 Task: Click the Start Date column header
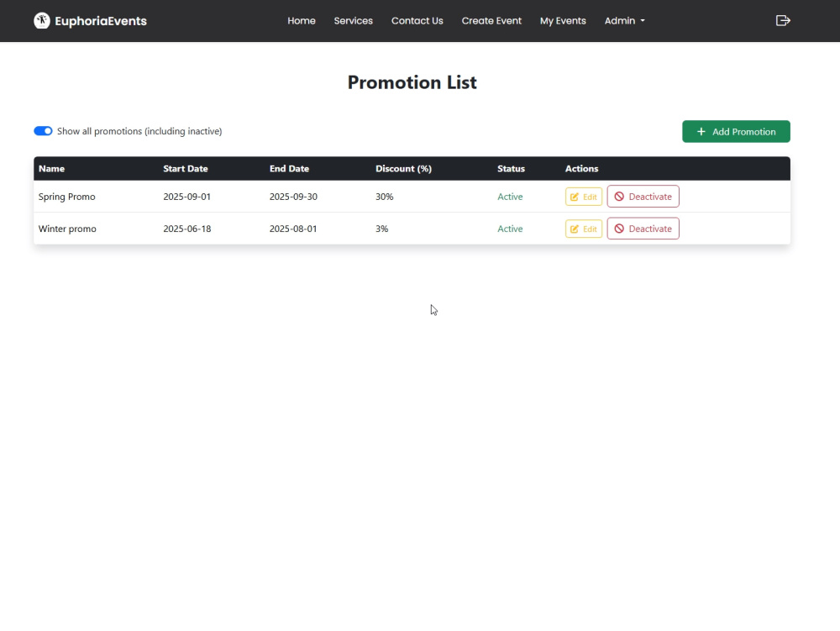click(186, 169)
